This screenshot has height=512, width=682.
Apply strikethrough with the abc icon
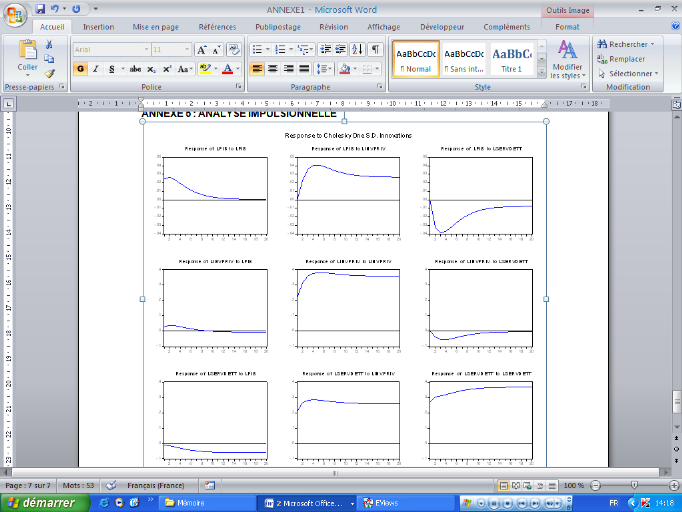click(x=136, y=69)
